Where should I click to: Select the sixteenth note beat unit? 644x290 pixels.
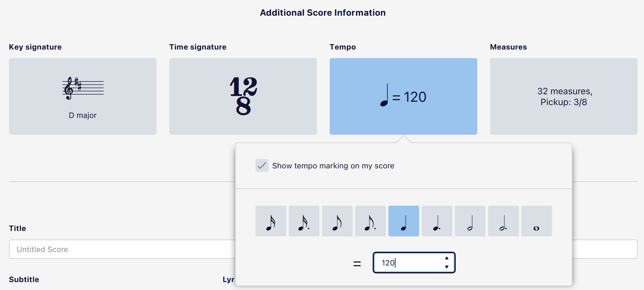(271, 221)
